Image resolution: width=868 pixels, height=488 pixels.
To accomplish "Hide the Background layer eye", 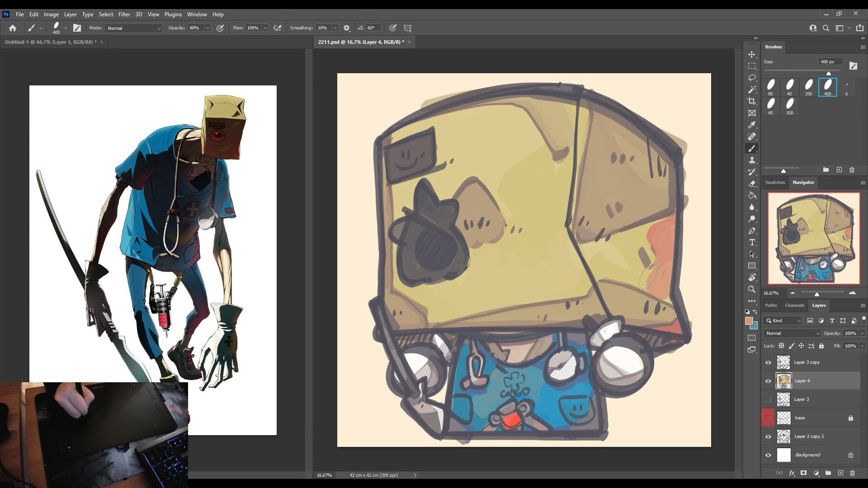I will coord(768,455).
